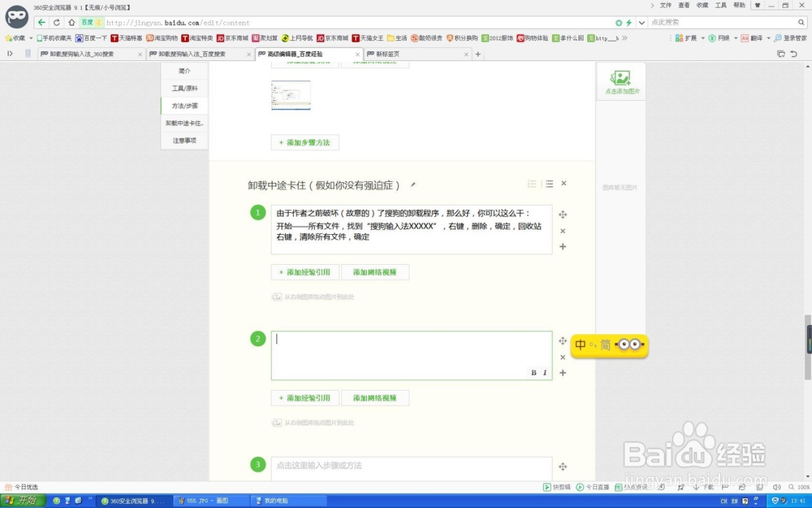This screenshot has width=812, height=508.
Task: Select the 方法/步骤 sidebar section
Action: [x=184, y=106]
